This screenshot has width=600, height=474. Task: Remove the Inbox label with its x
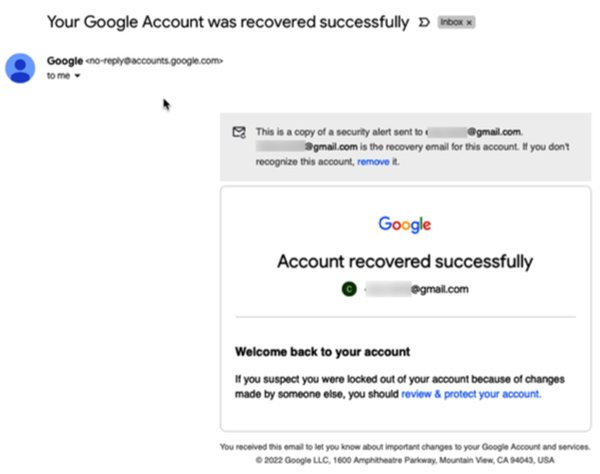[x=469, y=21]
